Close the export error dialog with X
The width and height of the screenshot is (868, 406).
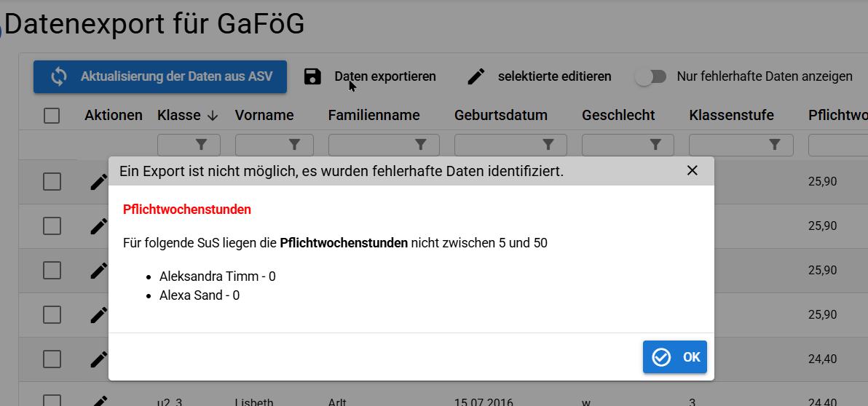(x=693, y=171)
